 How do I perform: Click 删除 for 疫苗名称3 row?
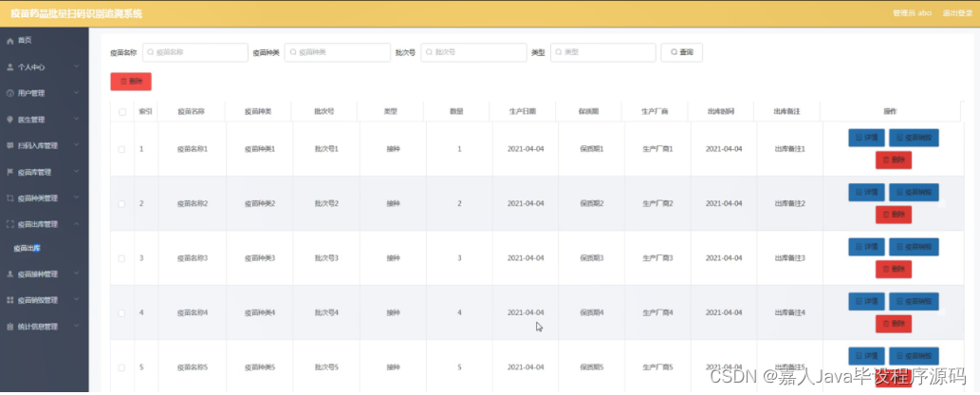[x=893, y=269]
